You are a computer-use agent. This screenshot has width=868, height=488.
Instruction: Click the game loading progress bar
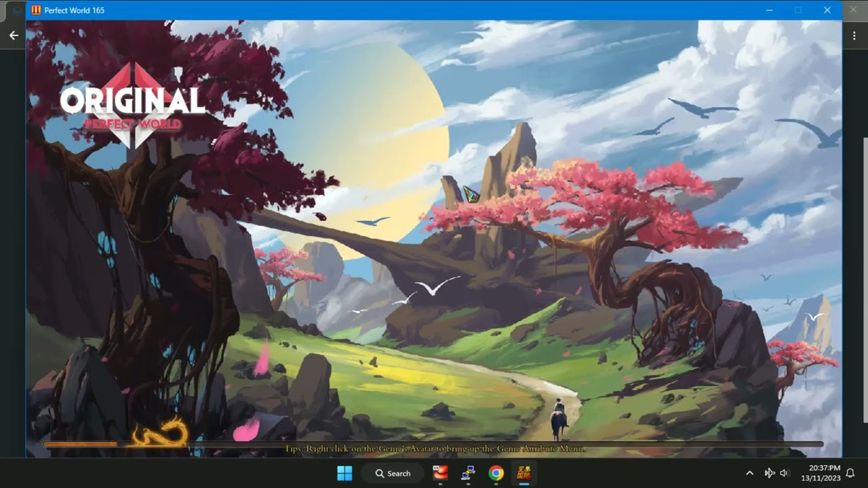[x=434, y=444]
